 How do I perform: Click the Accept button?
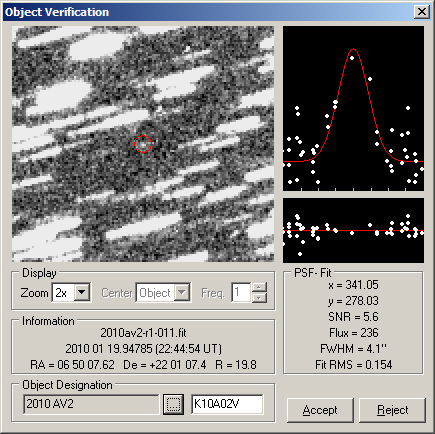pyautogui.click(x=320, y=410)
